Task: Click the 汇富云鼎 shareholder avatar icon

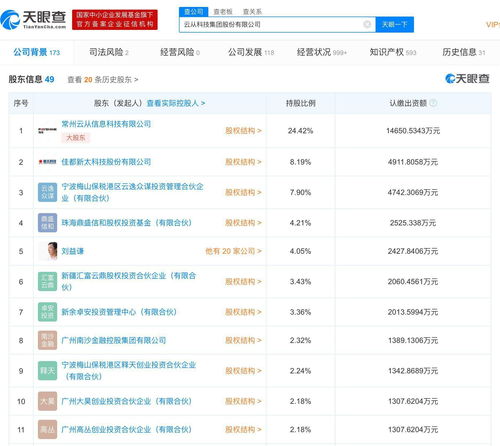Action: tap(47, 281)
